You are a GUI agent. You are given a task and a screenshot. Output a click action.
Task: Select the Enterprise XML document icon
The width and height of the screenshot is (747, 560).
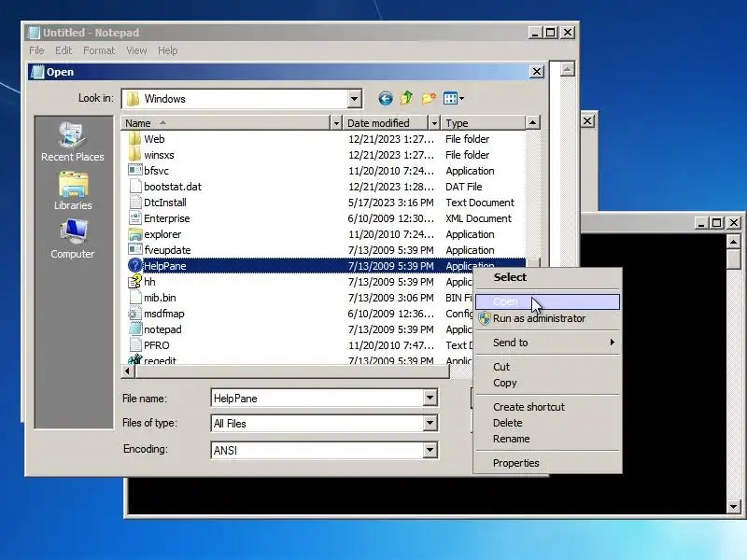click(135, 218)
